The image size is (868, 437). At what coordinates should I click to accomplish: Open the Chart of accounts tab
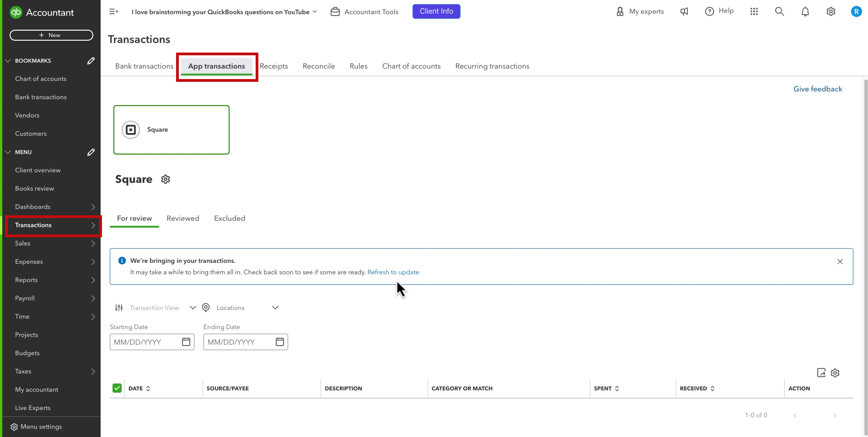(411, 66)
